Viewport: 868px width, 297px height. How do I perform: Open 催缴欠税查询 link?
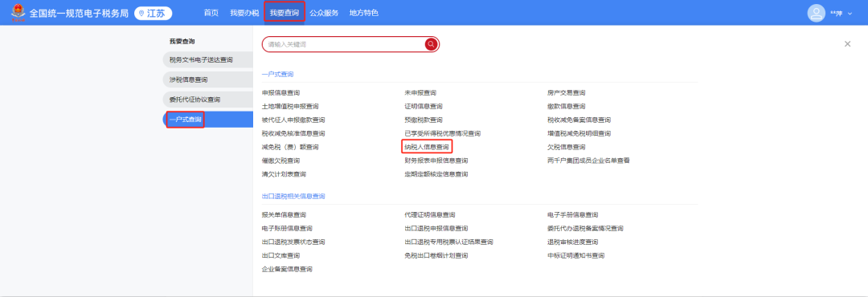tap(280, 161)
